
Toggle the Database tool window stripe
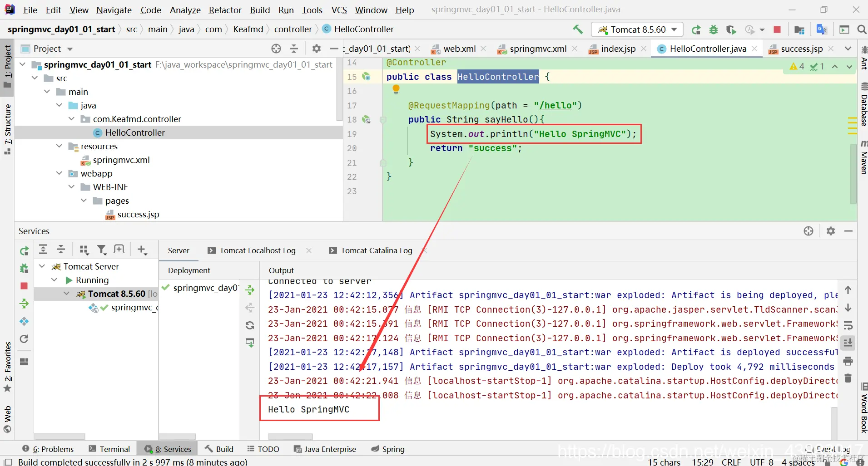[863, 105]
